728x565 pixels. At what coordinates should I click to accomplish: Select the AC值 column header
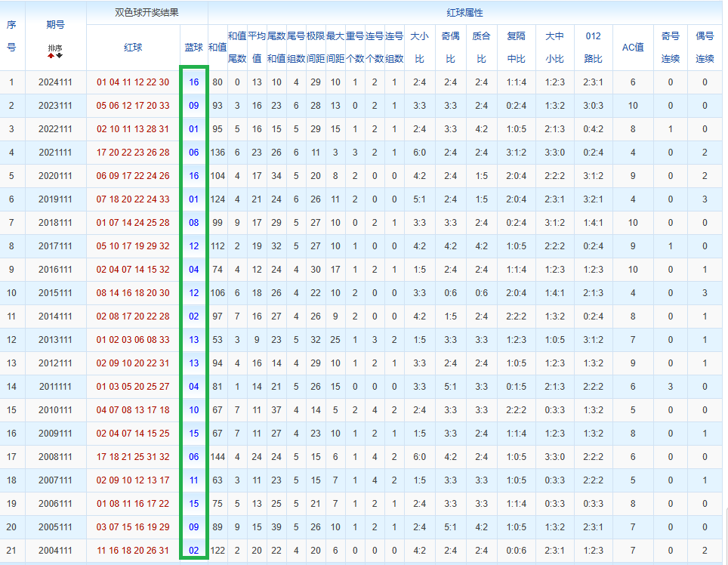(633, 48)
